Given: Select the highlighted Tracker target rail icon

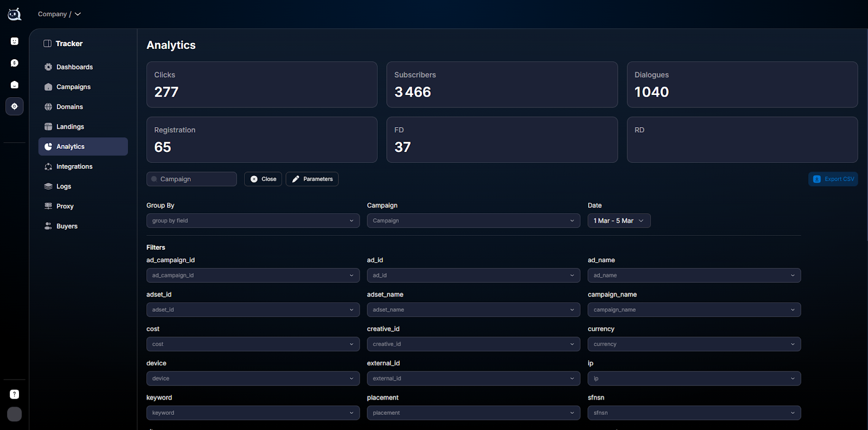Looking at the screenshot, I should click(15, 106).
